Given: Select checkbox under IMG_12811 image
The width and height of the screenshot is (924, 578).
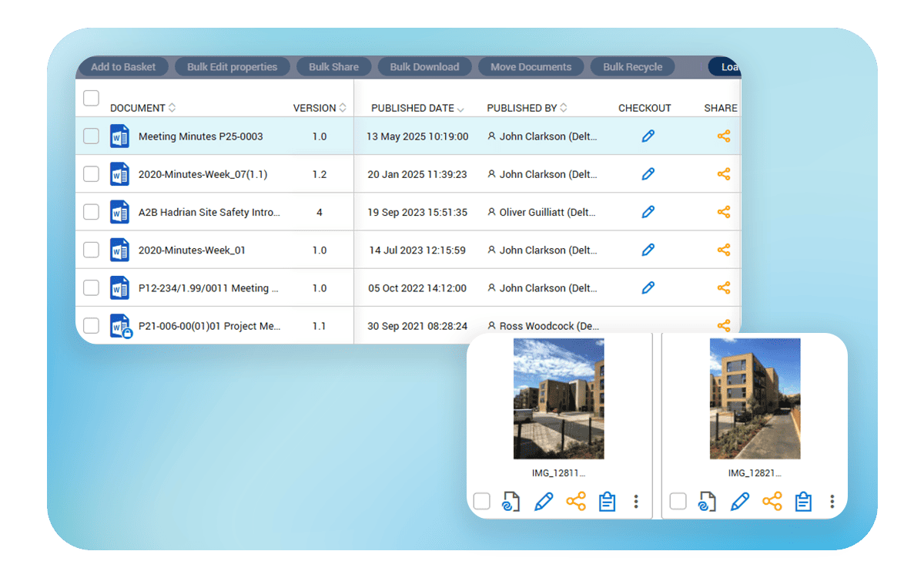Looking at the screenshot, I should tap(481, 502).
